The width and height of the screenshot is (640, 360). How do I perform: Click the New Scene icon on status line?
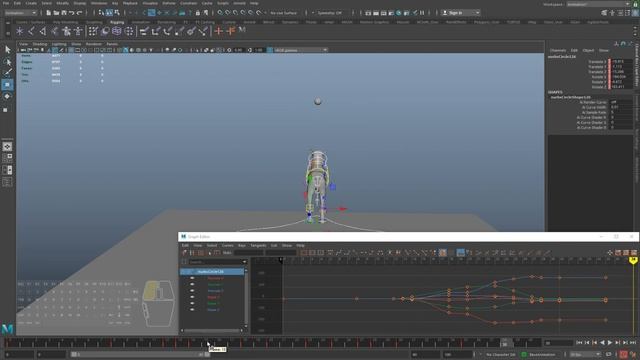[x=49, y=13]
